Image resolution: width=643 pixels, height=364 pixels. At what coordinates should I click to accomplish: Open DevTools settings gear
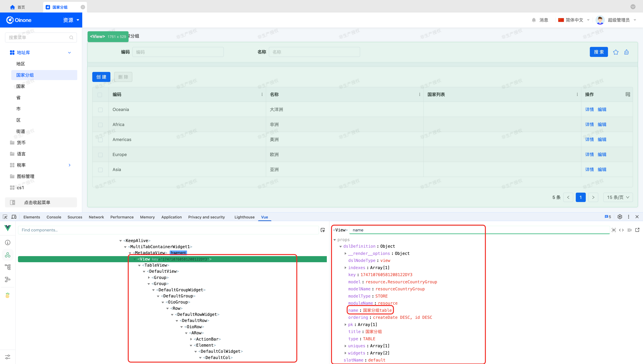[620, 217]
